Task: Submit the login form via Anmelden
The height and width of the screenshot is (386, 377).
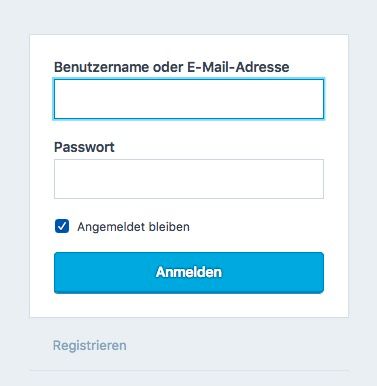Action: [x=189, y=273]
